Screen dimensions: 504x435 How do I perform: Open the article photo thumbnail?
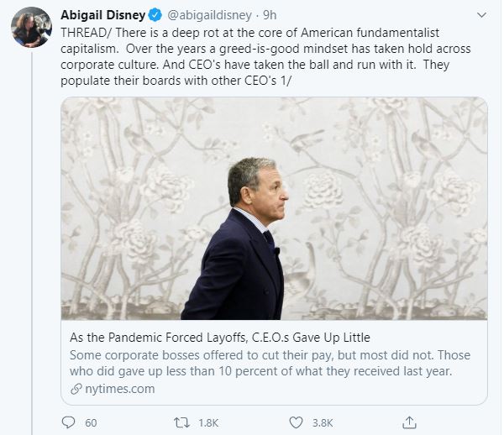(x=274, y=208)
